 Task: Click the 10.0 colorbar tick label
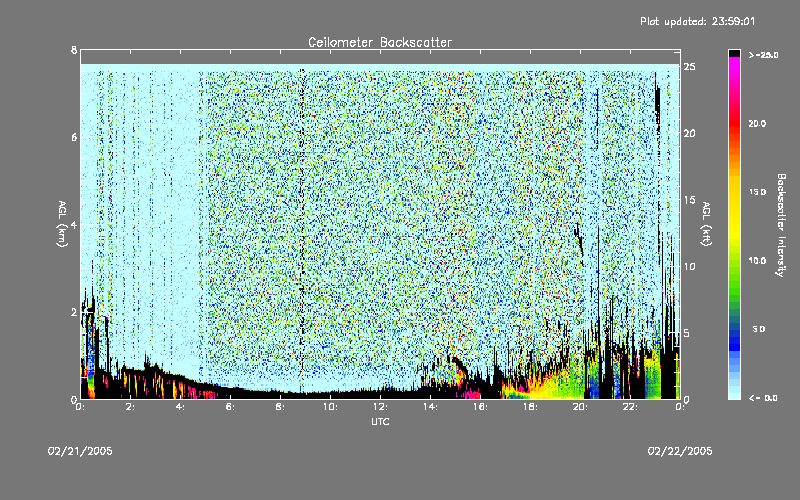click(x=757, y=261)
